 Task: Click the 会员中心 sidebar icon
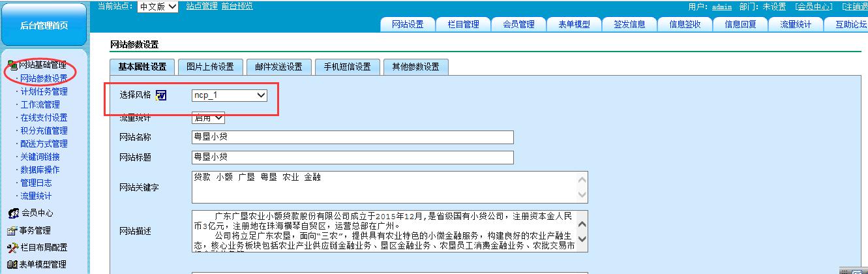13,213
